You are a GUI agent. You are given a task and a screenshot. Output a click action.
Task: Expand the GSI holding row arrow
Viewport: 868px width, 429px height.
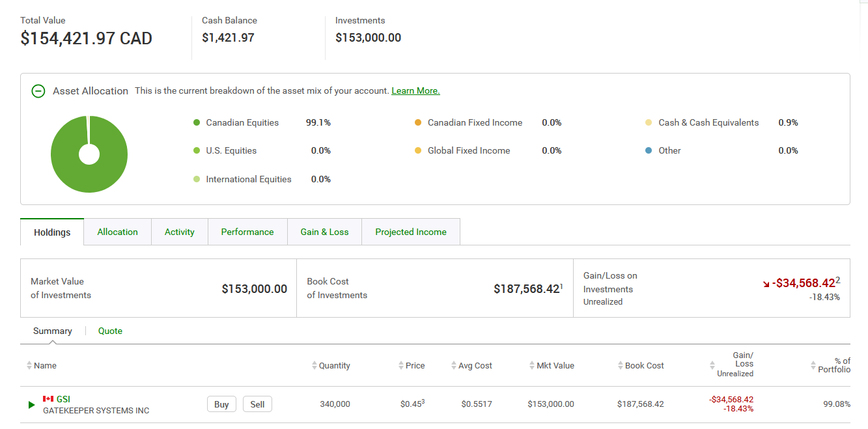tap(31, 405)
